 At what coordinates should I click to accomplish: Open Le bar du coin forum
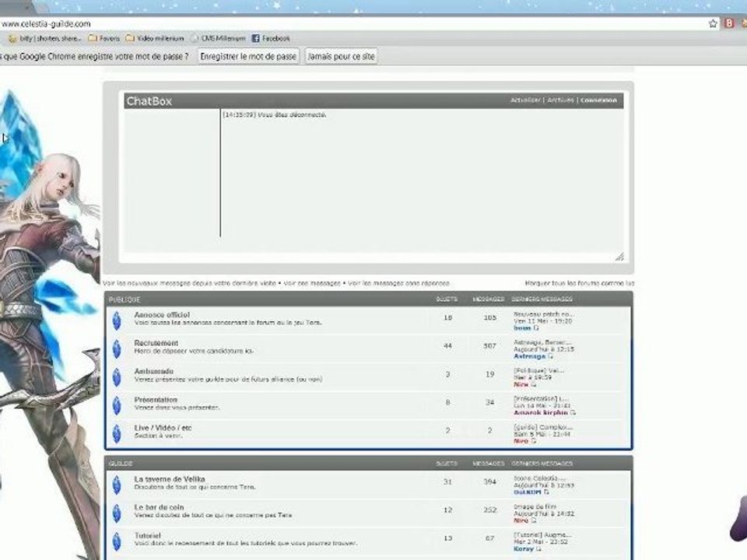tap(159, 507)
